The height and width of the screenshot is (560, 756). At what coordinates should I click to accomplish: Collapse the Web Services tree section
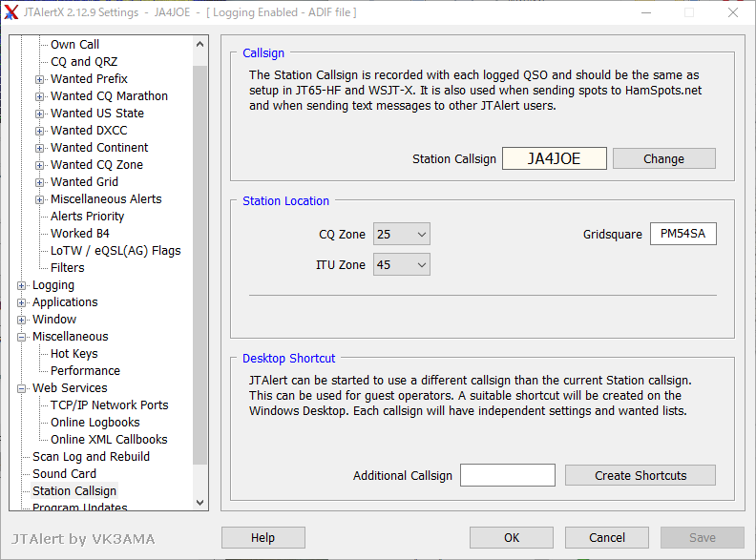[x=21, y=389]
